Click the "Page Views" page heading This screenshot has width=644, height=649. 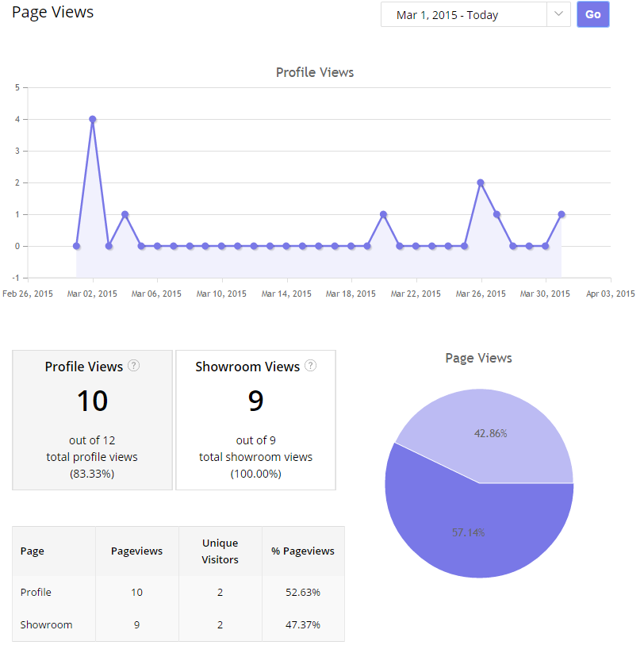tap(52, 12)
